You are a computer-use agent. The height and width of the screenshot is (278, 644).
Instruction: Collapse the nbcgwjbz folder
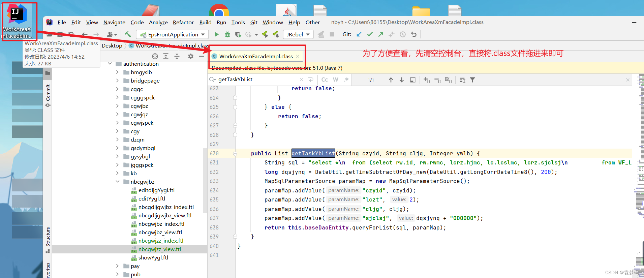tap(117, 182)
